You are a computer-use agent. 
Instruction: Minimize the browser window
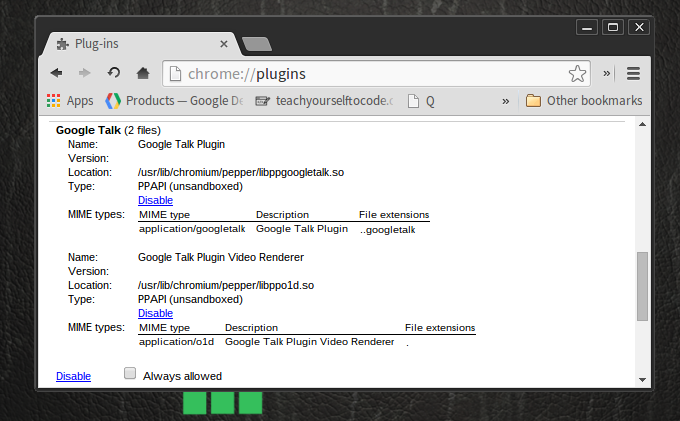[x=587, y=27]
